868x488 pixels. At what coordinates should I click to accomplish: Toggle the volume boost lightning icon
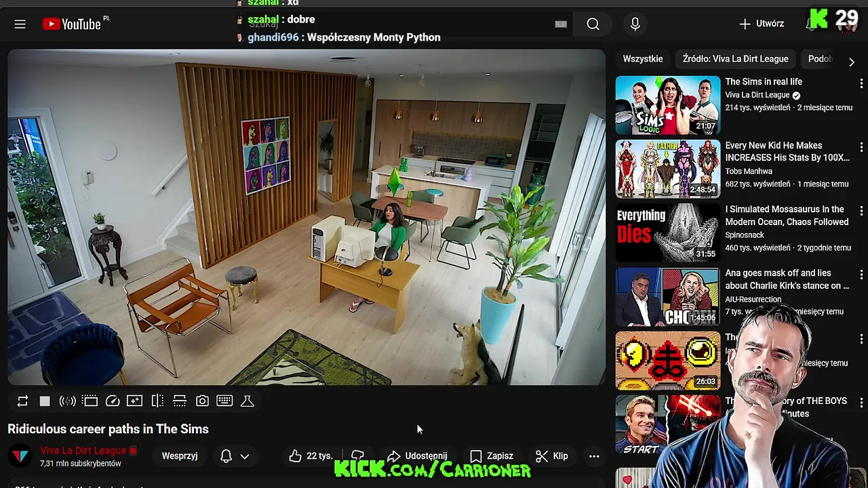(x=67, y=401)
